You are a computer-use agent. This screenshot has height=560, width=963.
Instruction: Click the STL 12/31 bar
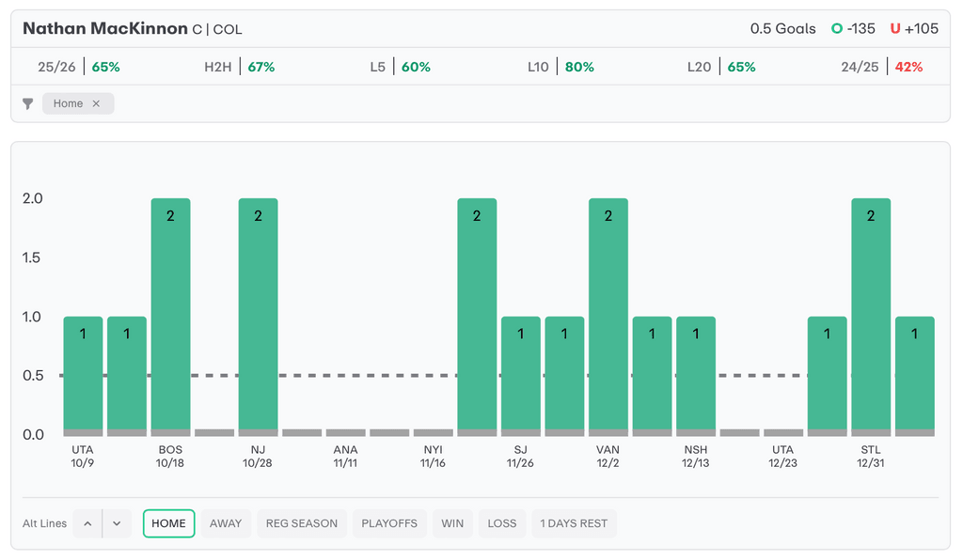[871, 315]
